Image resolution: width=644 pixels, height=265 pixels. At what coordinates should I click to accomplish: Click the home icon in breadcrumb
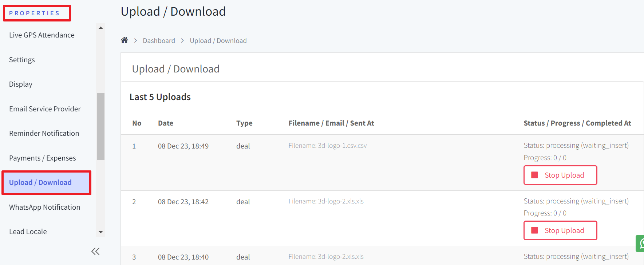click(x=125, y=40)
